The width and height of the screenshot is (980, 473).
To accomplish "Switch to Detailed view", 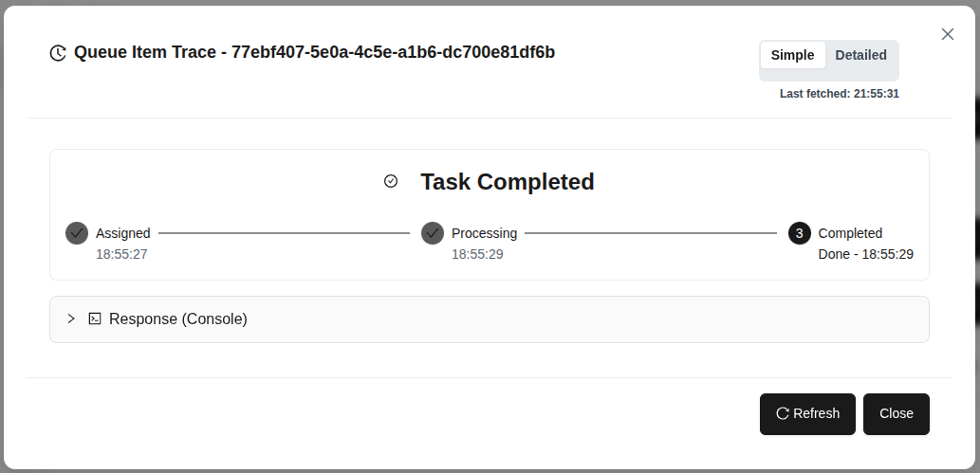I will click(860, 55).
